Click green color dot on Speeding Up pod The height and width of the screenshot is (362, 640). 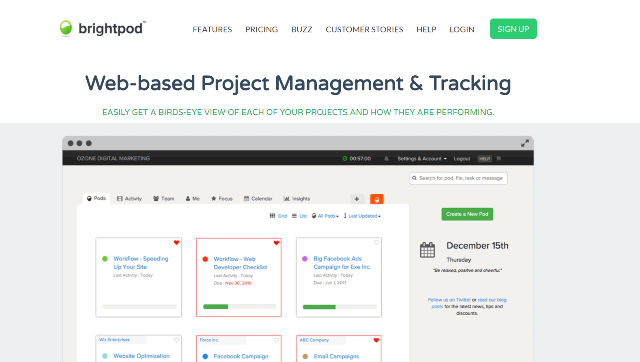(104, 259)
